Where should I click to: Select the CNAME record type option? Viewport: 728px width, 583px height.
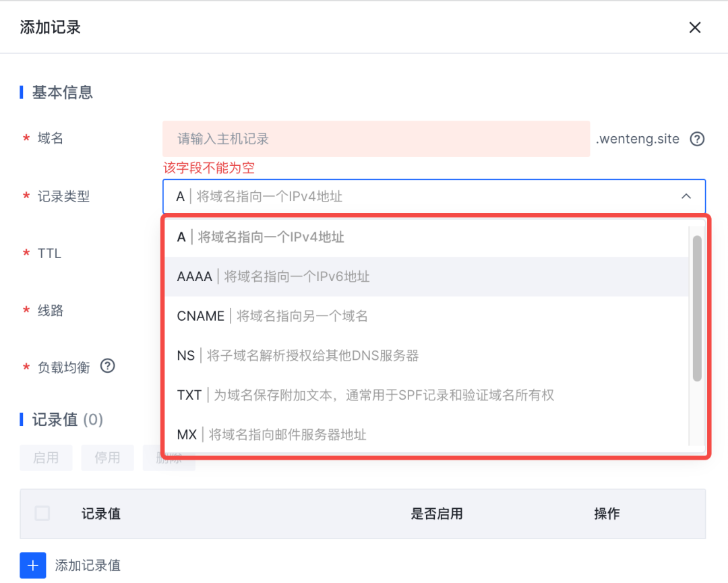[272, 316]
